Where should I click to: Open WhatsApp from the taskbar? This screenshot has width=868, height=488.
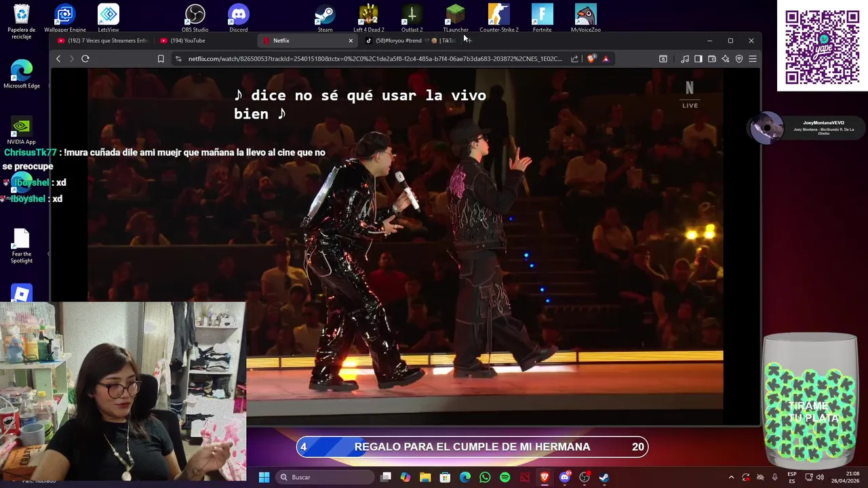(x=485, y=477)
